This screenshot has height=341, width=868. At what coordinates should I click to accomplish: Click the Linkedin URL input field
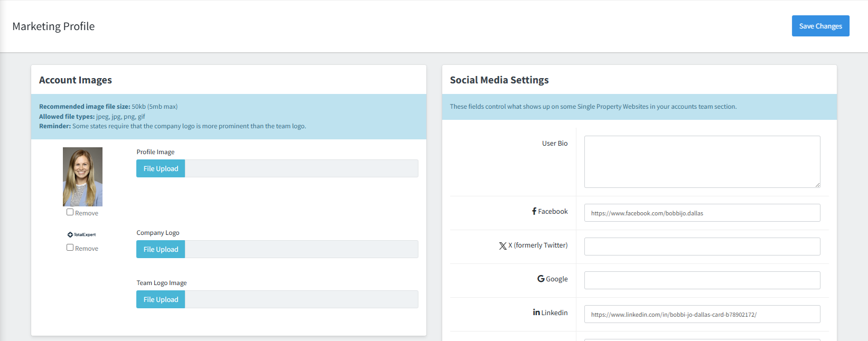coord(702,314)
